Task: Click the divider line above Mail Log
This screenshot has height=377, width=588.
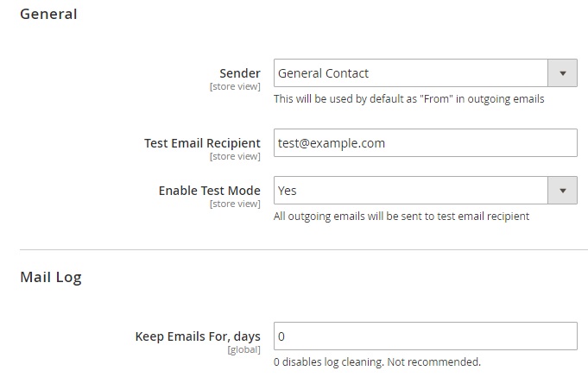Action: coord(303,250)
